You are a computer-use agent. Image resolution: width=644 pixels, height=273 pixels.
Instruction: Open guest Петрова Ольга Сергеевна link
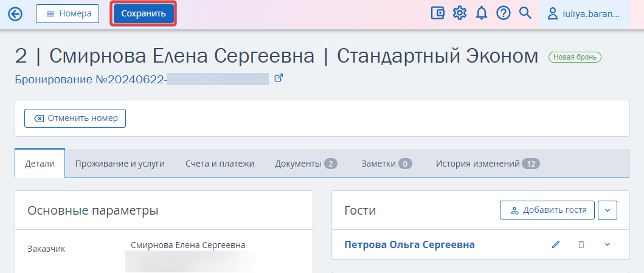tap(409, 244)
